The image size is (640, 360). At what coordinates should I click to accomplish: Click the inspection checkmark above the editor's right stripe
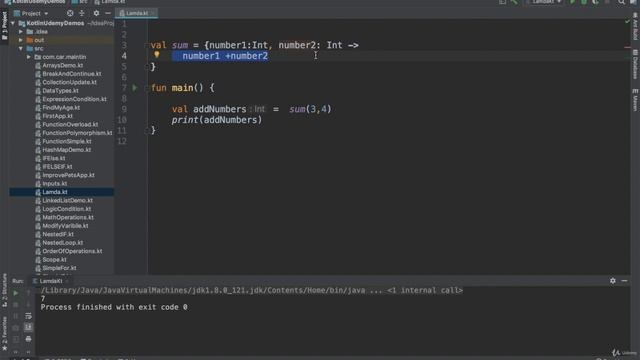(x=627, y=21)
